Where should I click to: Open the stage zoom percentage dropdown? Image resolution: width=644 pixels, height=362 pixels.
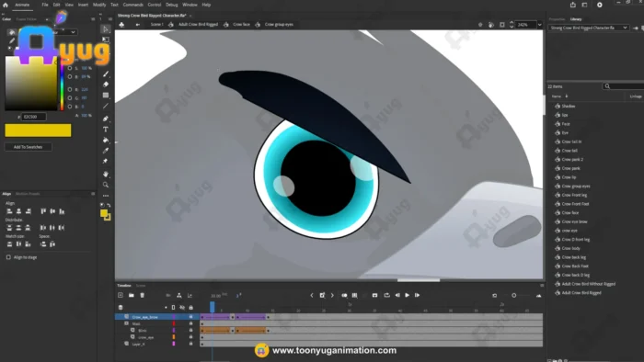(x=539, y=25)
